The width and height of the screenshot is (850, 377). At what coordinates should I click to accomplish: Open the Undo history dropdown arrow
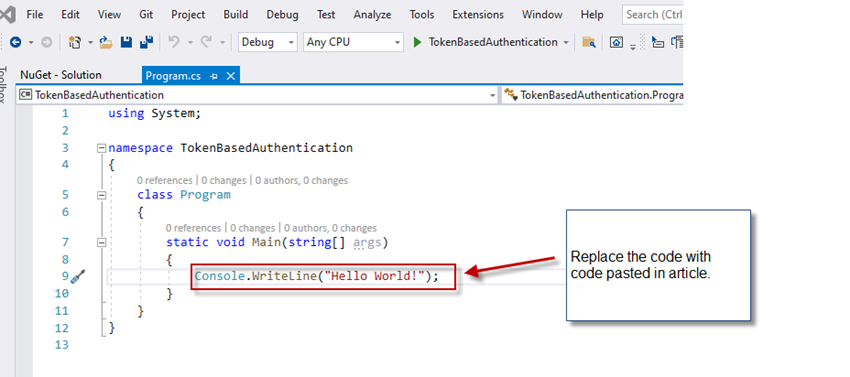tap(190, 42)
